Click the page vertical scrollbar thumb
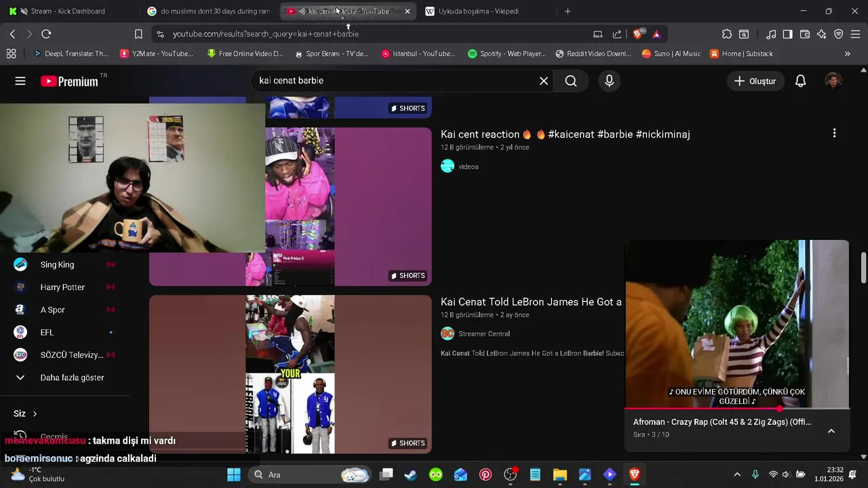Screen dimensions: 868x488 (863, 268)
